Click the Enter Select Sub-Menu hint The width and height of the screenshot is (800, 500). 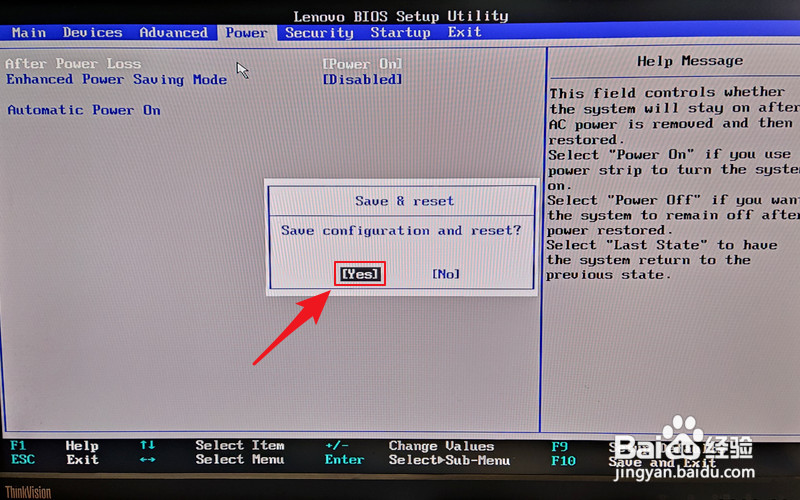pos(417,460)
